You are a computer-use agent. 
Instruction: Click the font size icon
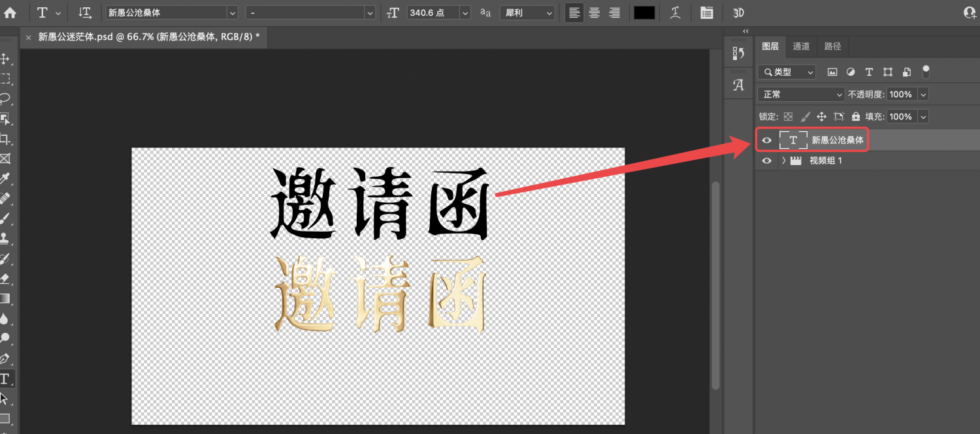(393, 12)
